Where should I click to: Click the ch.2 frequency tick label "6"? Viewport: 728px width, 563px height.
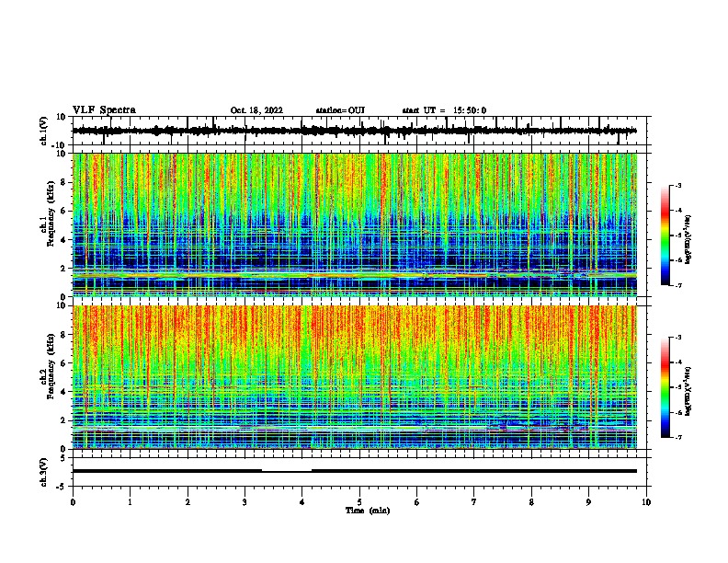64,363
